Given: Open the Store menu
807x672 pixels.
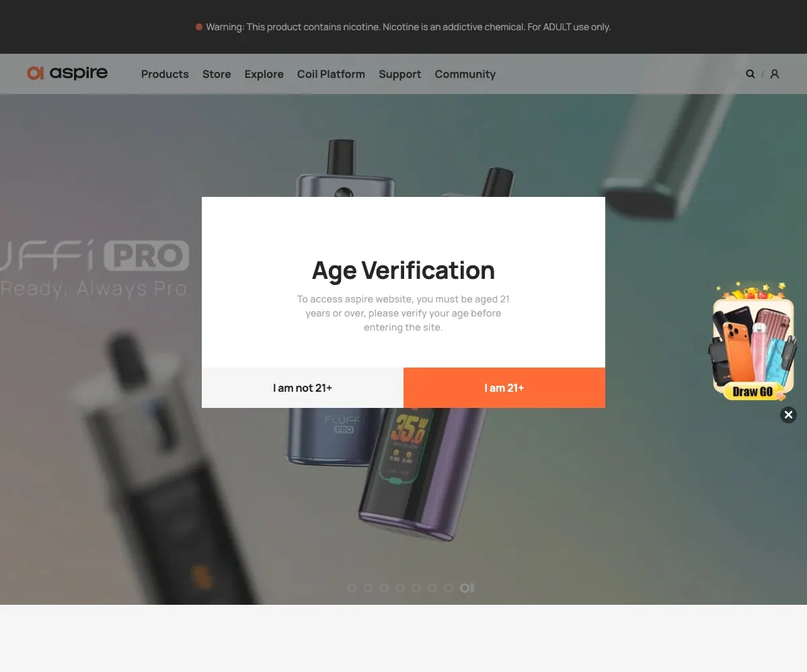Looking at the screenshot, I should 217,74.
